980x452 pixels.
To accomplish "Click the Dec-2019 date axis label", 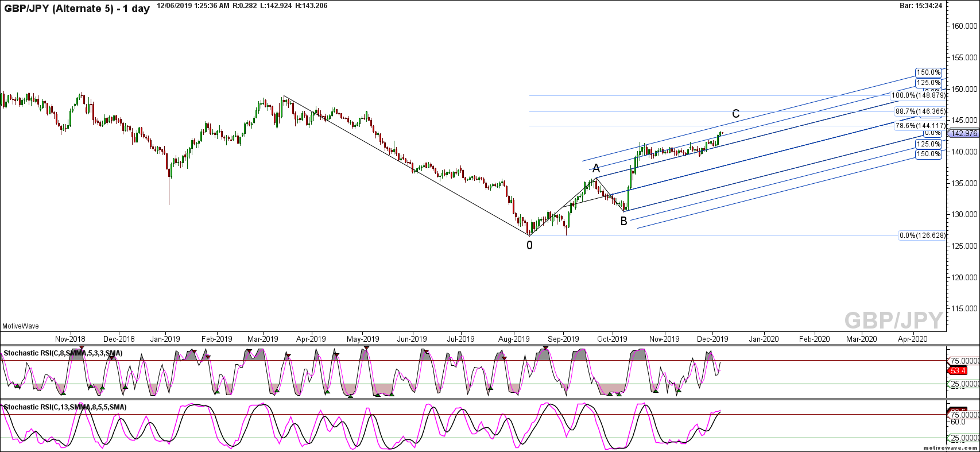I will point(712,339).
